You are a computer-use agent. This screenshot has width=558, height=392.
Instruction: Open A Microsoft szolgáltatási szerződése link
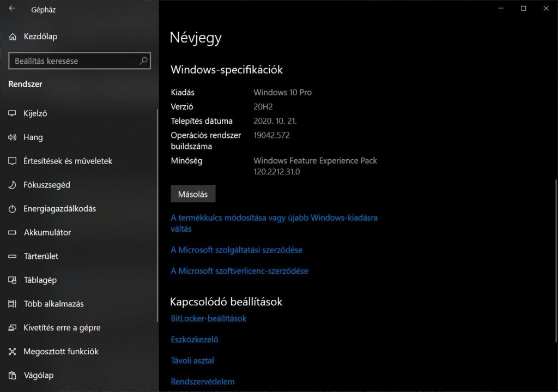pyautogui.click(x=236, y=250)
